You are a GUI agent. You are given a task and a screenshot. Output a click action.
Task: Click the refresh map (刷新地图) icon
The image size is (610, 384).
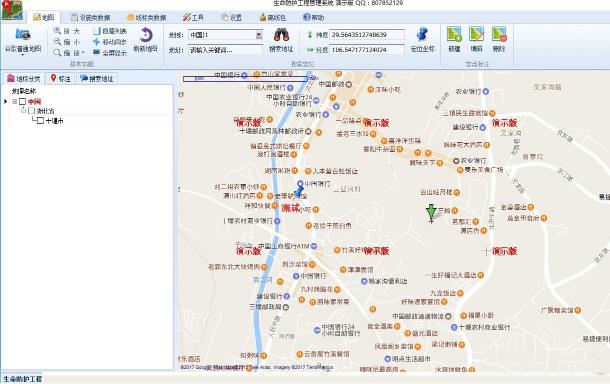(x=146, y=35)
